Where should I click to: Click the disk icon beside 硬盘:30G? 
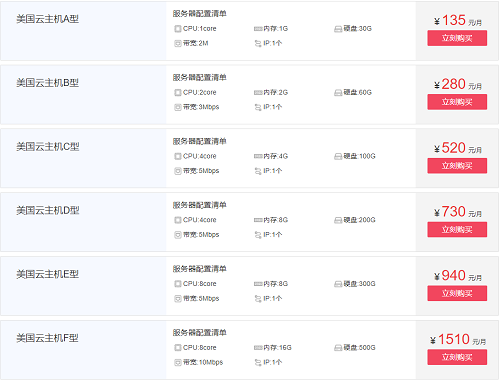[x=338, y=29]
